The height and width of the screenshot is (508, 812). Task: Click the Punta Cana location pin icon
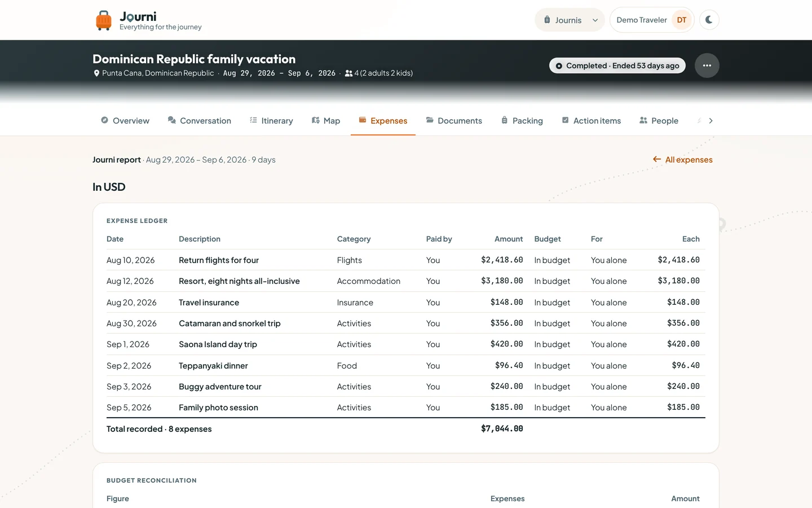(x=96, y=73)
